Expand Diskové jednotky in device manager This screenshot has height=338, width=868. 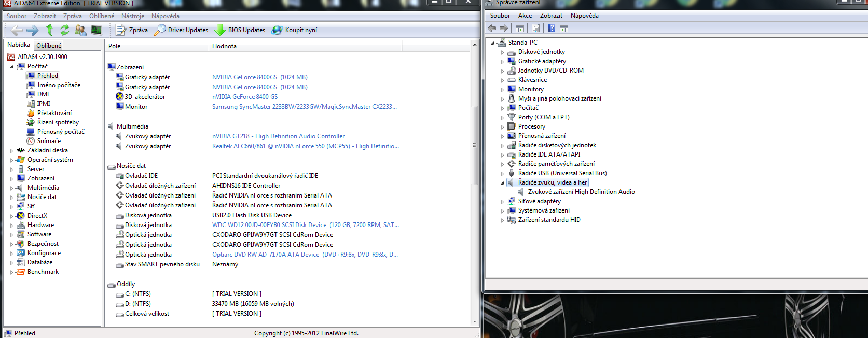(x=502, y=52)
